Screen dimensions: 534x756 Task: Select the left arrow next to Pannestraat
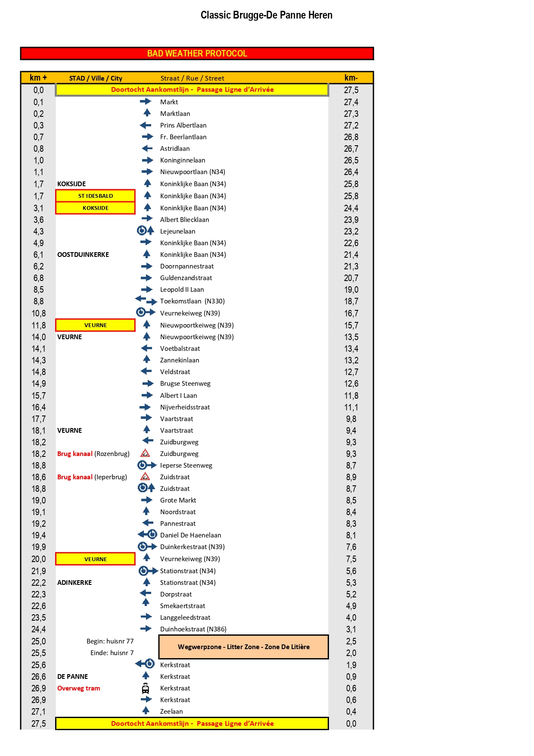tap(148, 523)
